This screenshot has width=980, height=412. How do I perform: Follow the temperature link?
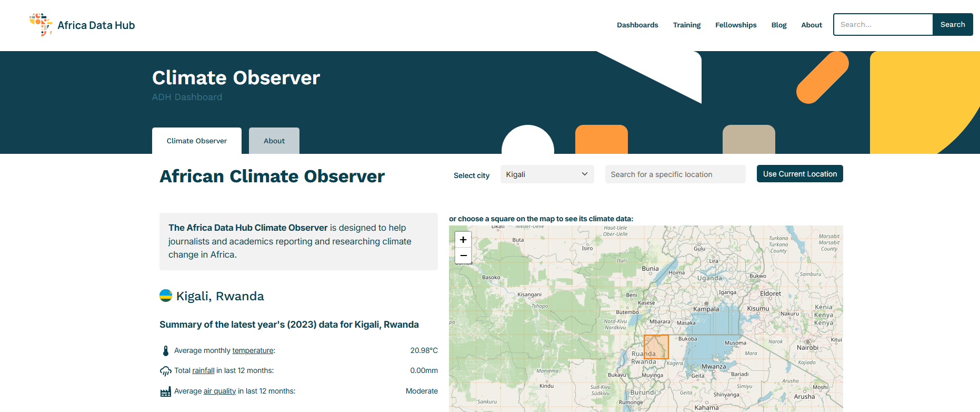coord(253,350)
